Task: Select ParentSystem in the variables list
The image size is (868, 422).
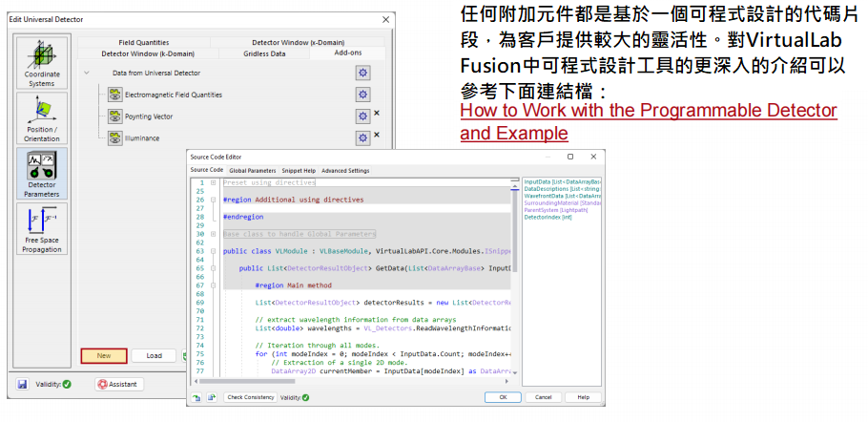Action: click(x=556, y=210)
